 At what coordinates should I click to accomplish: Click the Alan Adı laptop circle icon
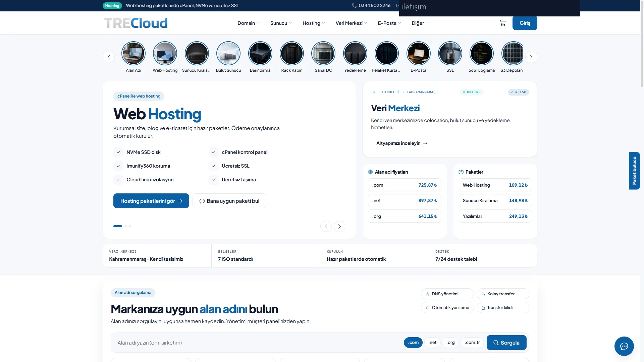[133, 53]
